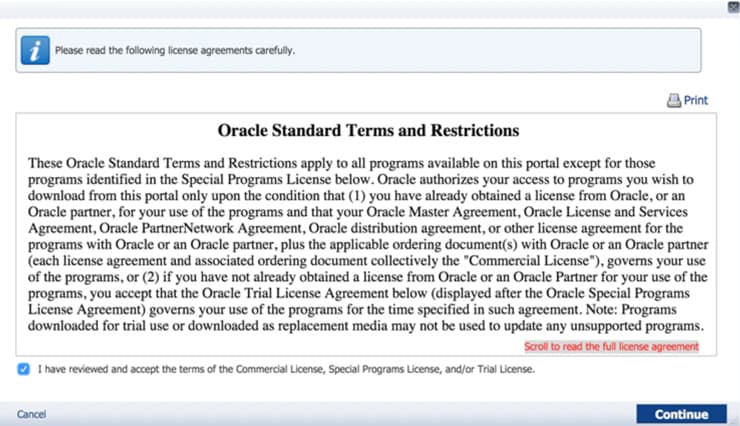Screen dimensions: 740x426
Task: Click the Cancel link
Action: point(31,414)
